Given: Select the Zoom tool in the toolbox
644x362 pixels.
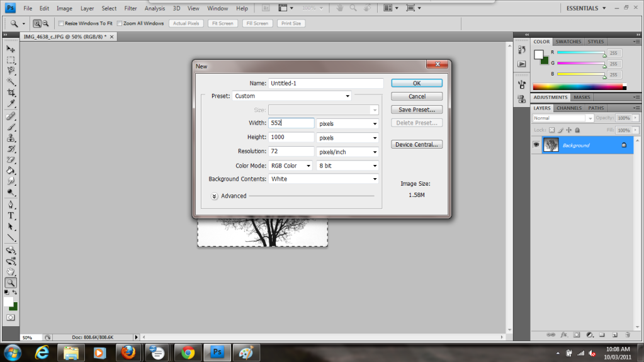Looking at the screenshot, I should [11, 283].
